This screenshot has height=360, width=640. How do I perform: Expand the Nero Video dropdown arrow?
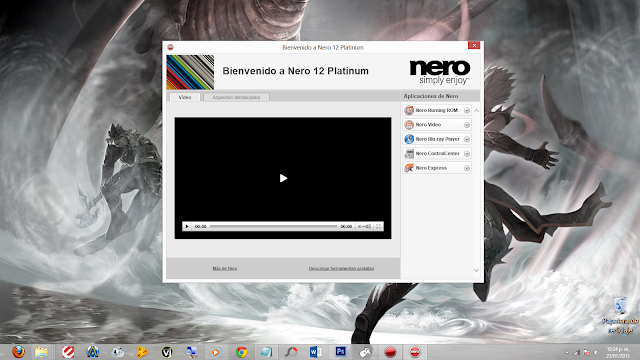pyautogui.click(x=467, y=125)
